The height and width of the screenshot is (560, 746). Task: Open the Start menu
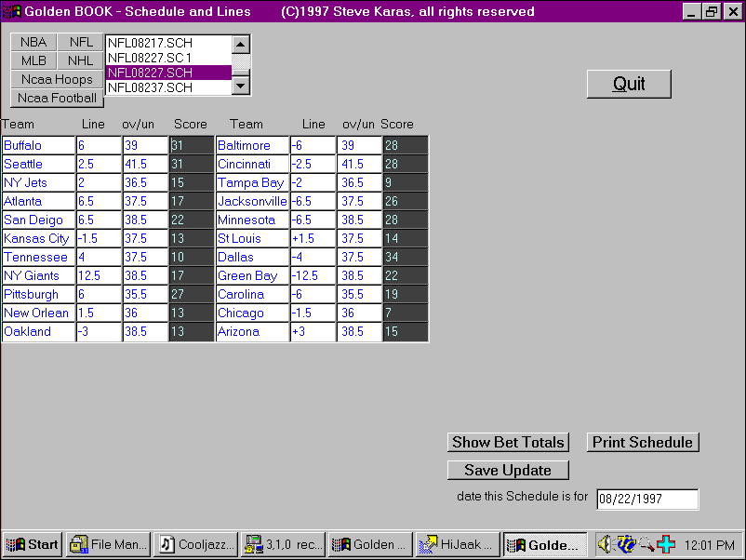pos(33,544)
